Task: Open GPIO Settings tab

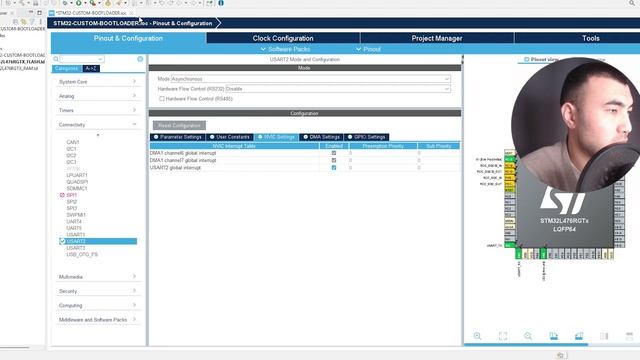Action: click(x=366, y=137)
